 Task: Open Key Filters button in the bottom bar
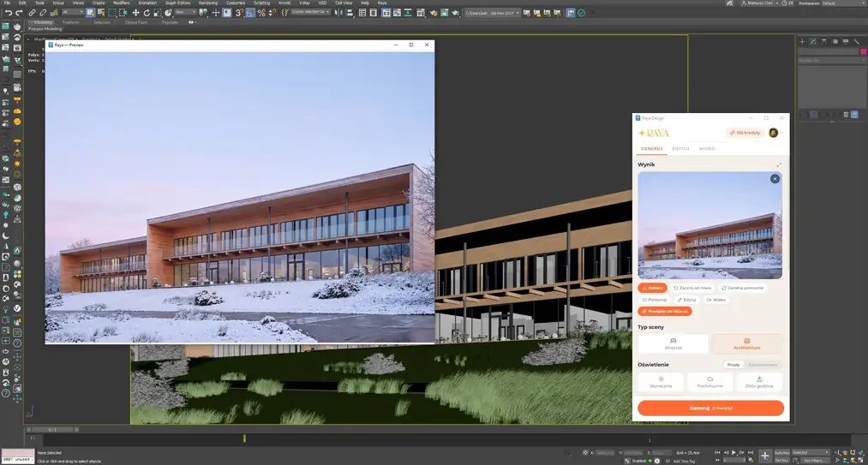pyautogui.click(x=817, y=460)
